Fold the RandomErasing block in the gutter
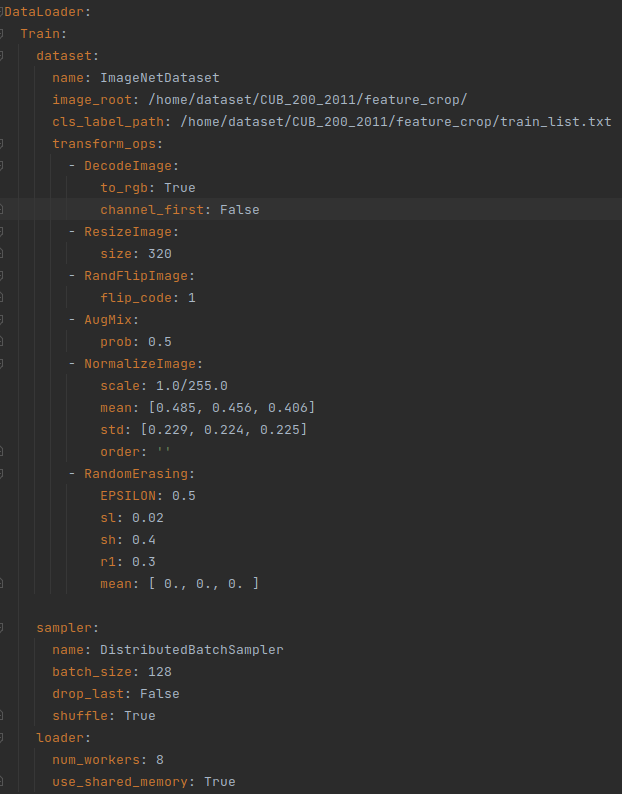Viewport: 622px width, 794px height. click(2, 474)
